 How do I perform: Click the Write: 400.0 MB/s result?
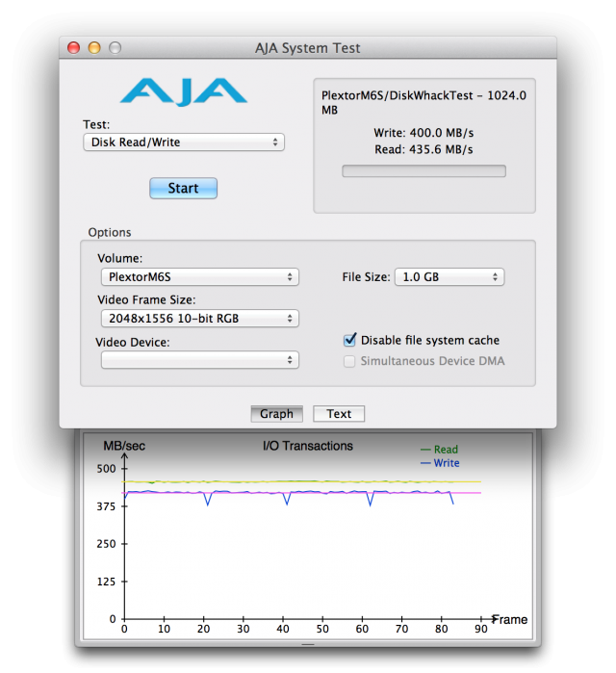click(x=423, y=133)
